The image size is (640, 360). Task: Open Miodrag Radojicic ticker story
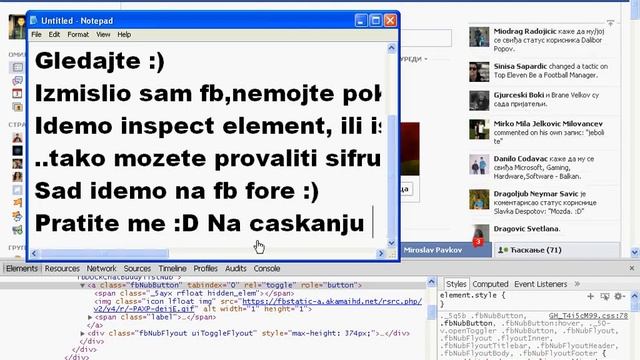point(543,40)
